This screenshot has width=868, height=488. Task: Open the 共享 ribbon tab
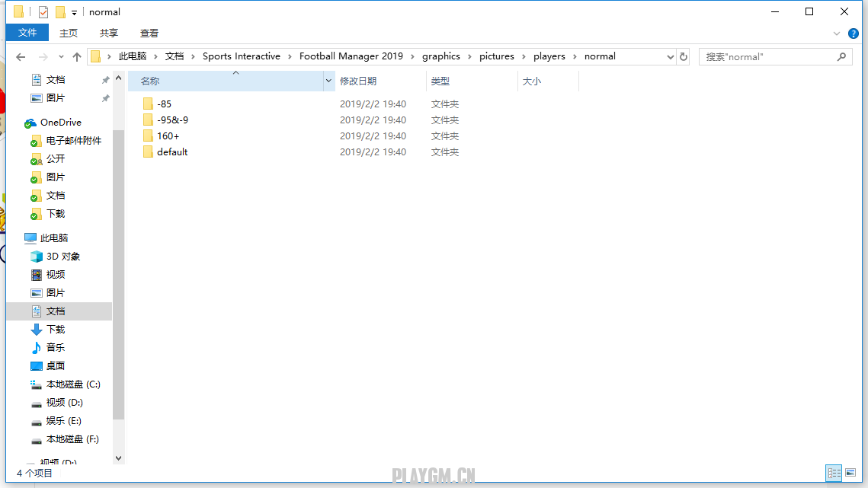(109, 33)
